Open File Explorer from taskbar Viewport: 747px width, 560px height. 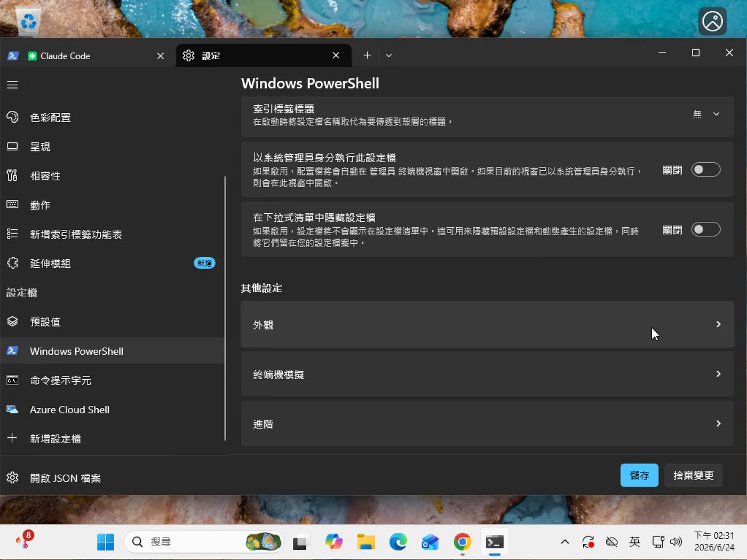[x=366, y=542]
